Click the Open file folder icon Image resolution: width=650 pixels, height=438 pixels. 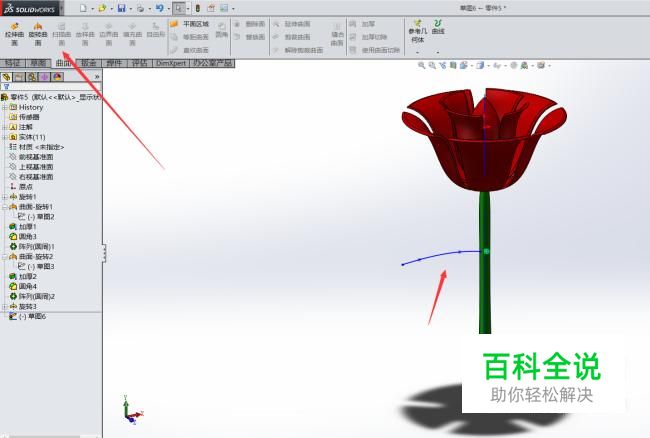click(102, 8)
